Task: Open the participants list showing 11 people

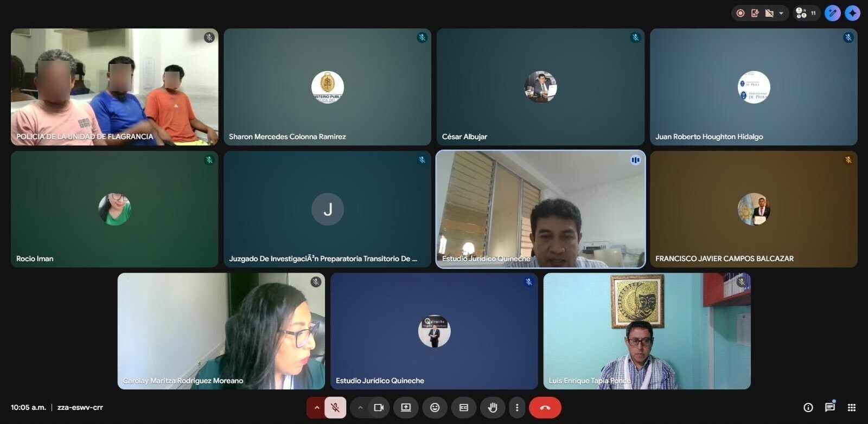Action: tap(806, 13)
